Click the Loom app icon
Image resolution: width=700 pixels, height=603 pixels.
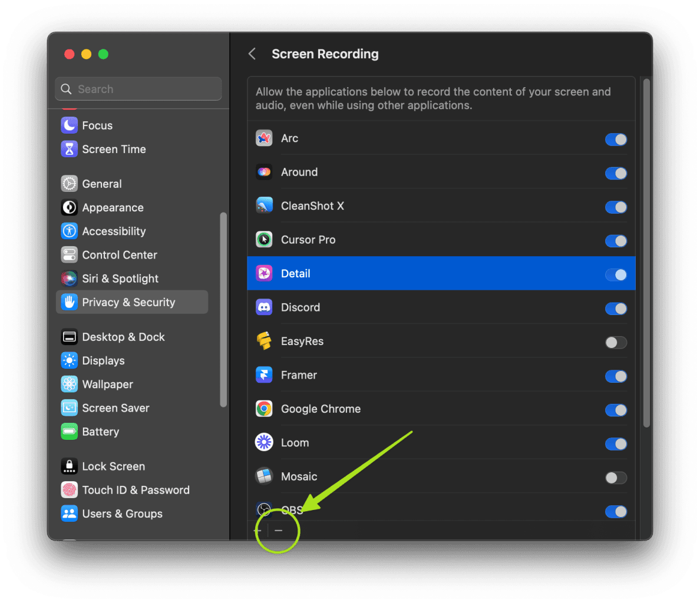pos(264,443)
